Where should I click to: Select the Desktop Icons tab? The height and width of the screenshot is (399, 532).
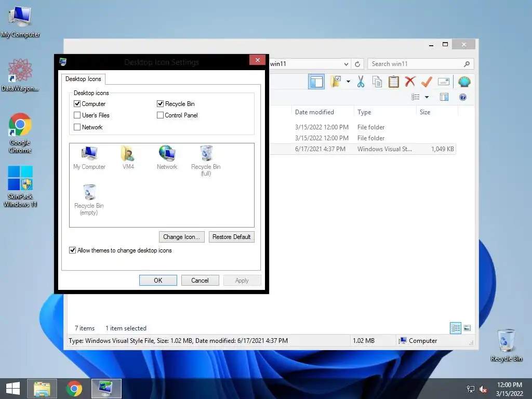[83, 79]
